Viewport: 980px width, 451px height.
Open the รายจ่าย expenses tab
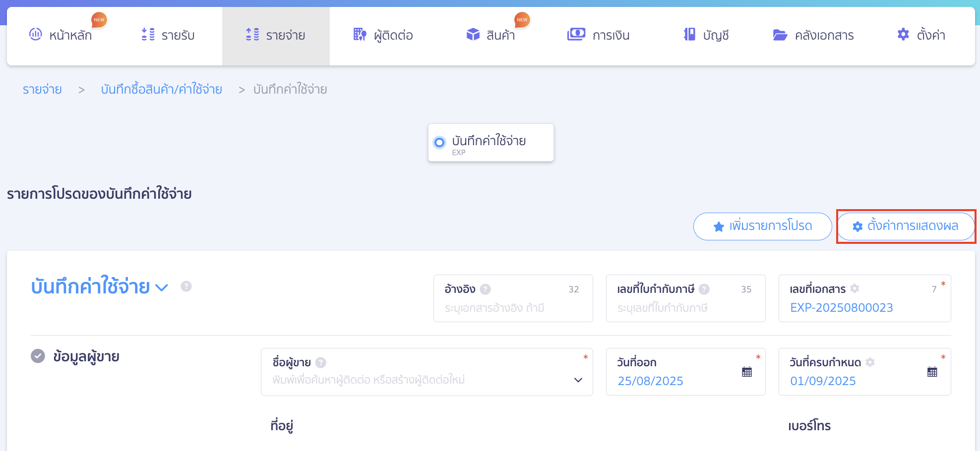[276, 35]
